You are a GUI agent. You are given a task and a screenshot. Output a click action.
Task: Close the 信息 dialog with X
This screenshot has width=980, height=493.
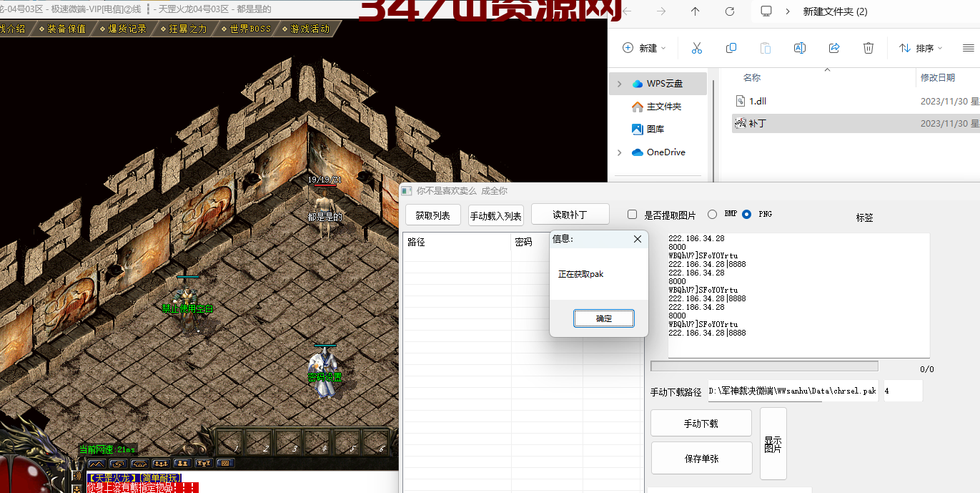click(x=638, y=239)
